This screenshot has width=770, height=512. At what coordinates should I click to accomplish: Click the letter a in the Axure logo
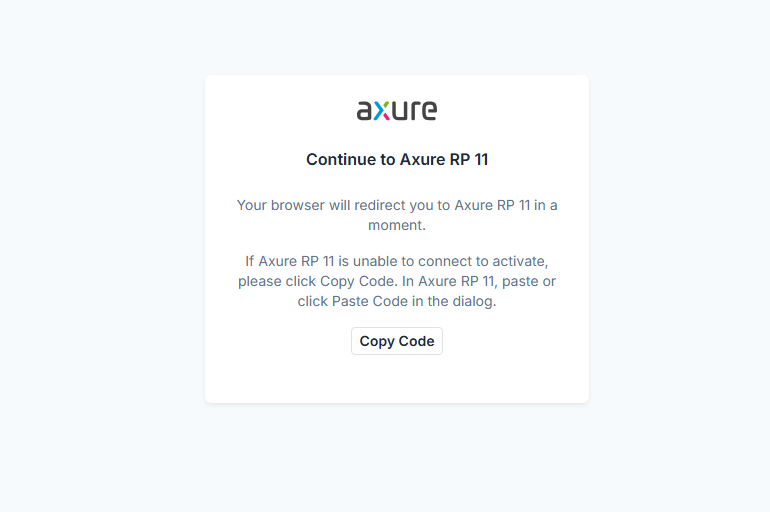[365, 111]
